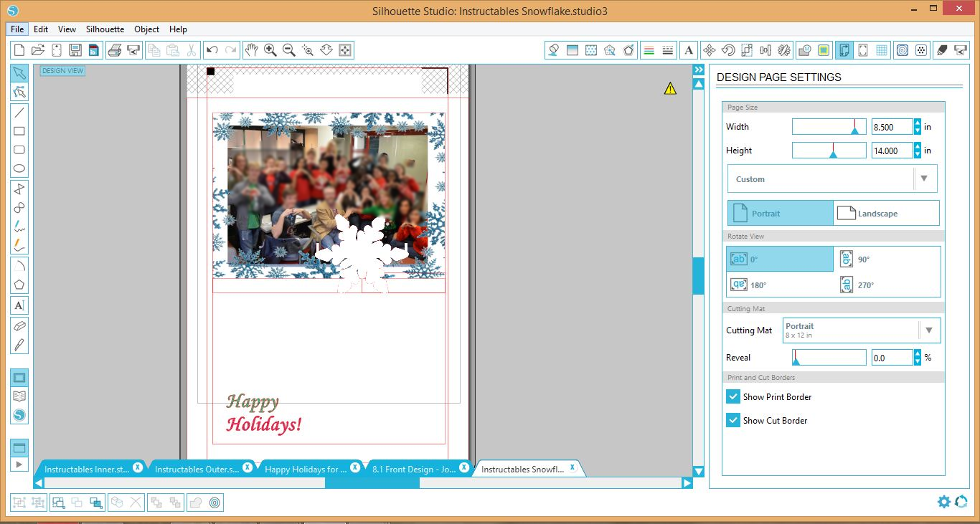
Task: Open the Offset spiral panel
Action: (903, 50)
